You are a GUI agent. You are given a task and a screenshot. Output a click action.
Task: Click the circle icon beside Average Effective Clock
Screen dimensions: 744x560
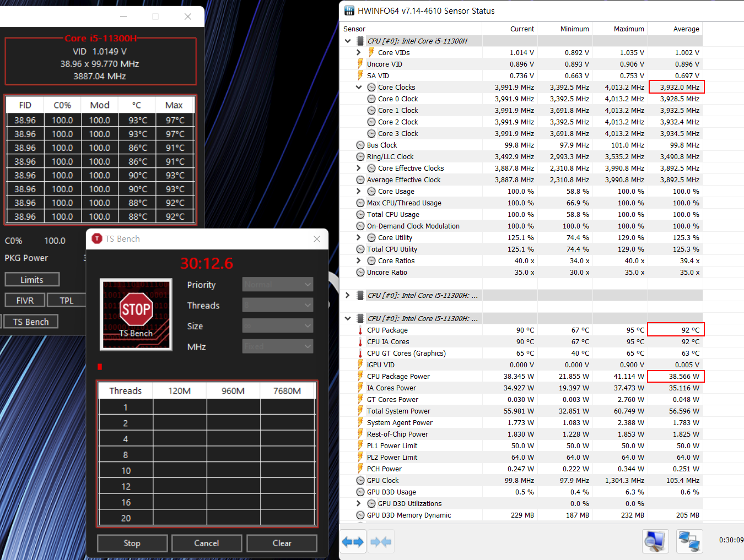click(360, 180)
